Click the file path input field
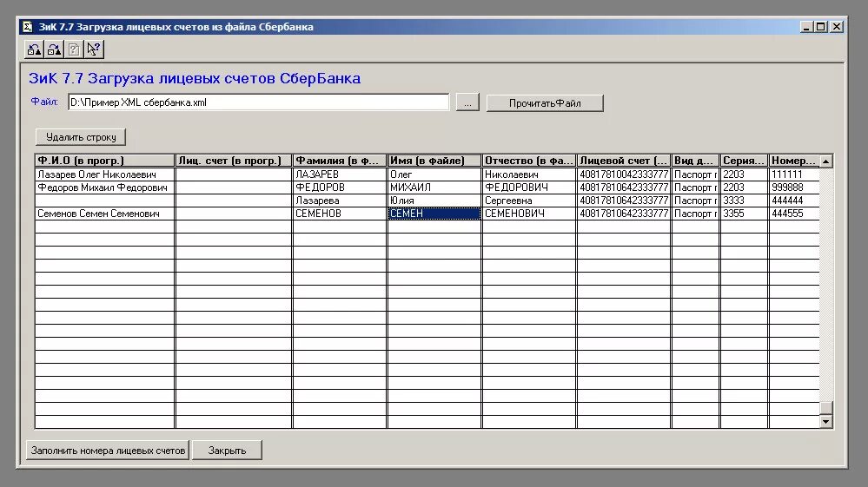The height and width of the screenshot is (487, 868). pyautogui.click(x=259, y=102)
